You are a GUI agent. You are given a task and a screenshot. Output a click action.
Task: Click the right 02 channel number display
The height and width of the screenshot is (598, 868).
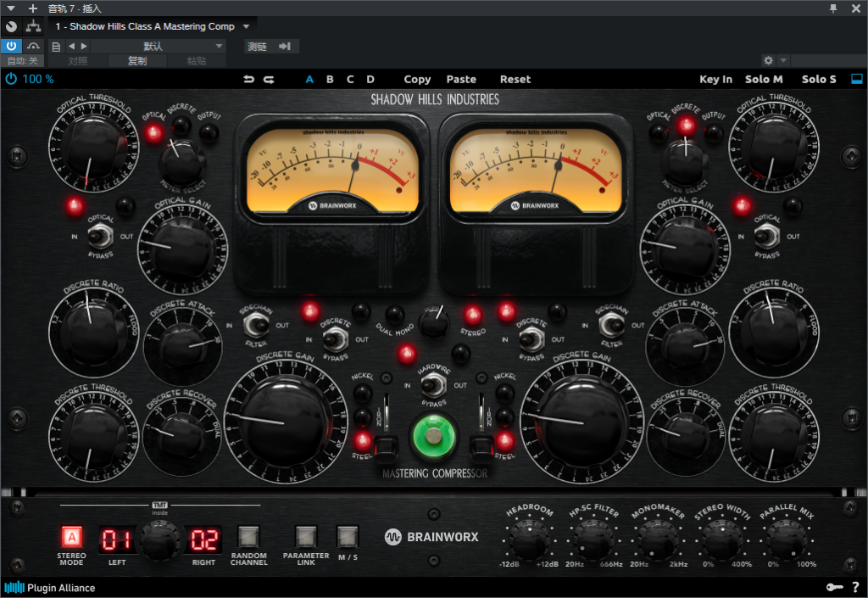[203, 539]
